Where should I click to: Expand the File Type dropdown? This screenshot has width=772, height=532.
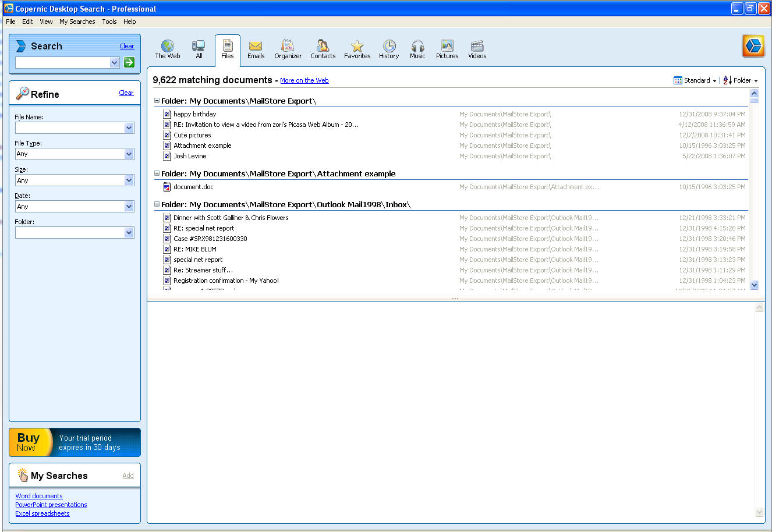coord(129,154)
